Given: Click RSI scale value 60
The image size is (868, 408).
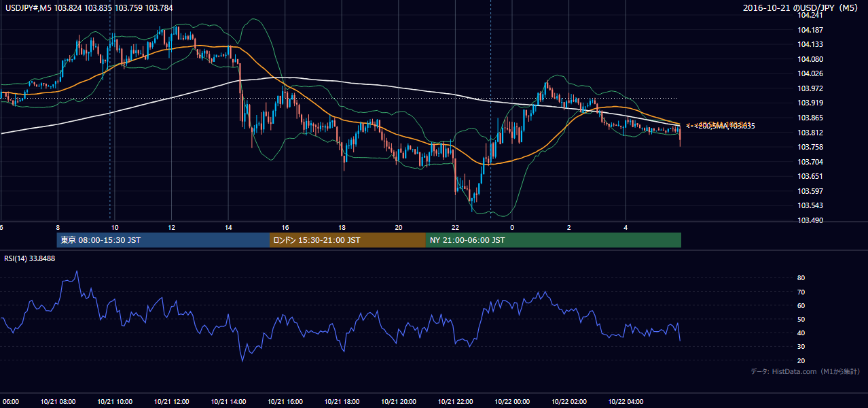Looking at the screenshot, I should (x=801, y=305).
